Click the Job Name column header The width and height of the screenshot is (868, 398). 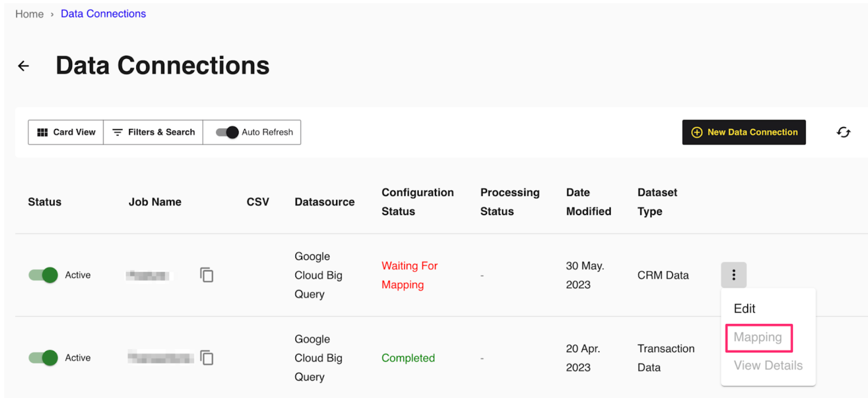tap(155, 202)
